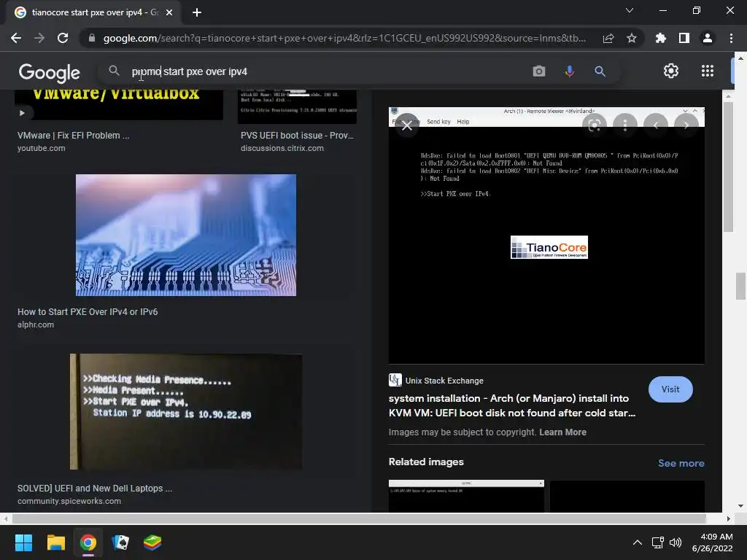
Task: Open the VMware Virtualbox video thumbnail
Action: 119,105
